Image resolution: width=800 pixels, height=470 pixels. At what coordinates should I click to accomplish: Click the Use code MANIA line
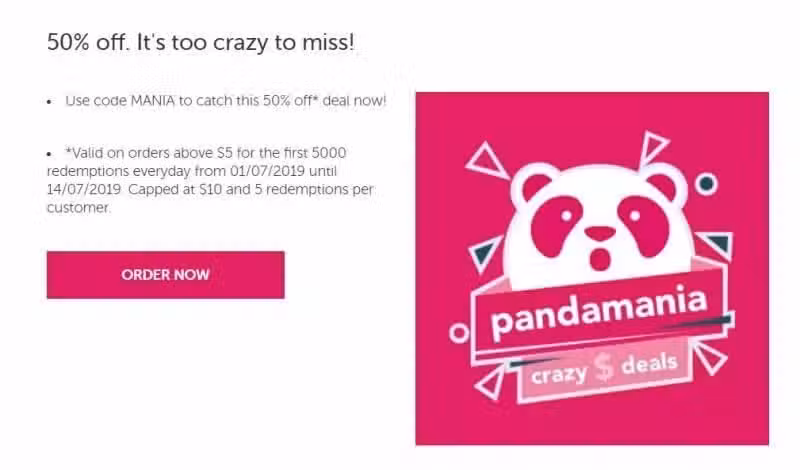[x=226, y=101]
